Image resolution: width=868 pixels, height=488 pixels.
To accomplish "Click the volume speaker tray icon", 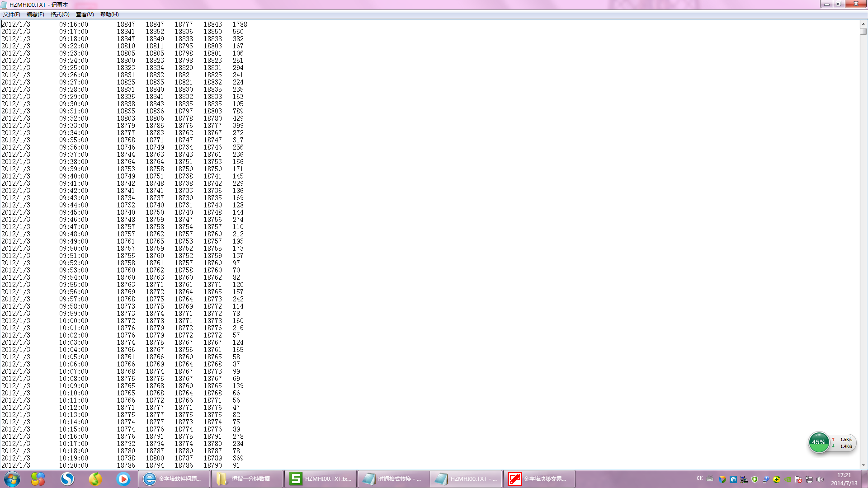I will click(x=820, y=479).
